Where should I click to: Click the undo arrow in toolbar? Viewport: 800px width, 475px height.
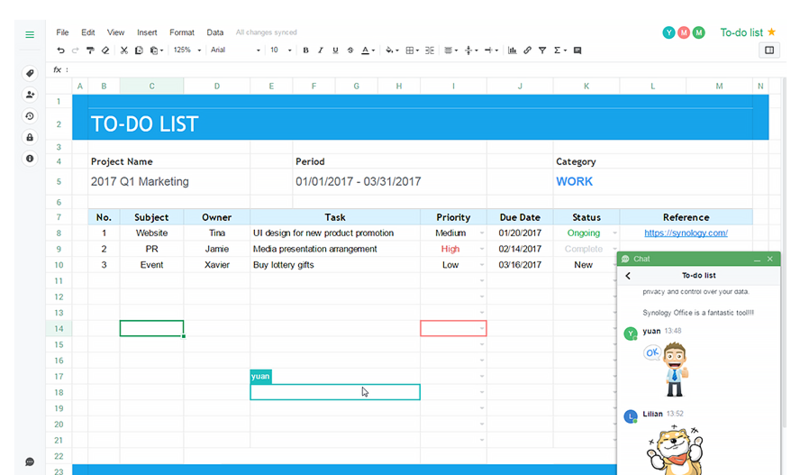click(x=61, y=49)
